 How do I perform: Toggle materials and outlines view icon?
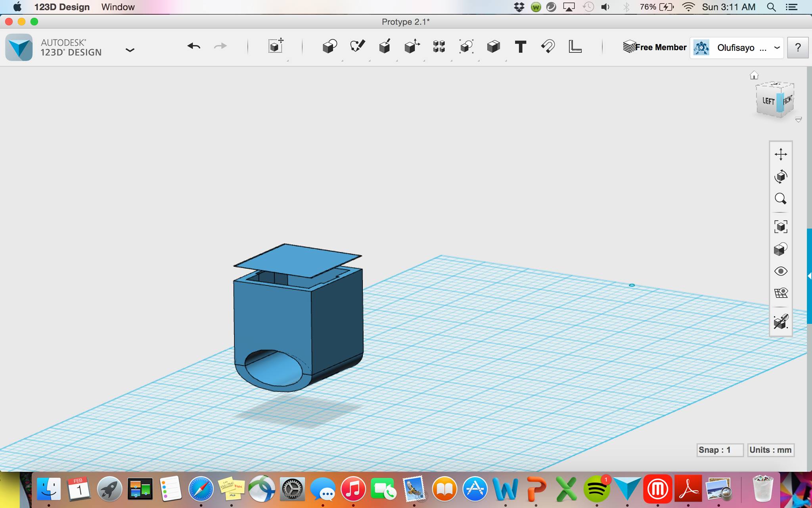pyautogui.click(x=781, y=249)
